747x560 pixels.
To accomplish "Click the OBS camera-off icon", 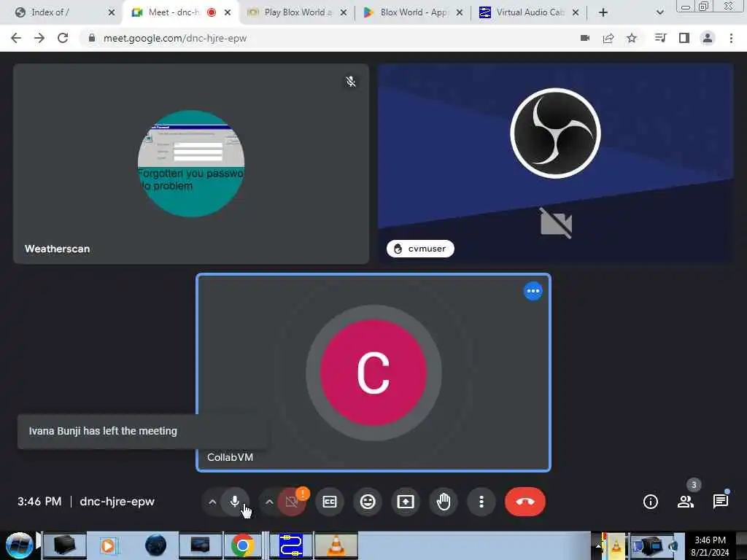I will pyautogui.click(x=556, y=223).
